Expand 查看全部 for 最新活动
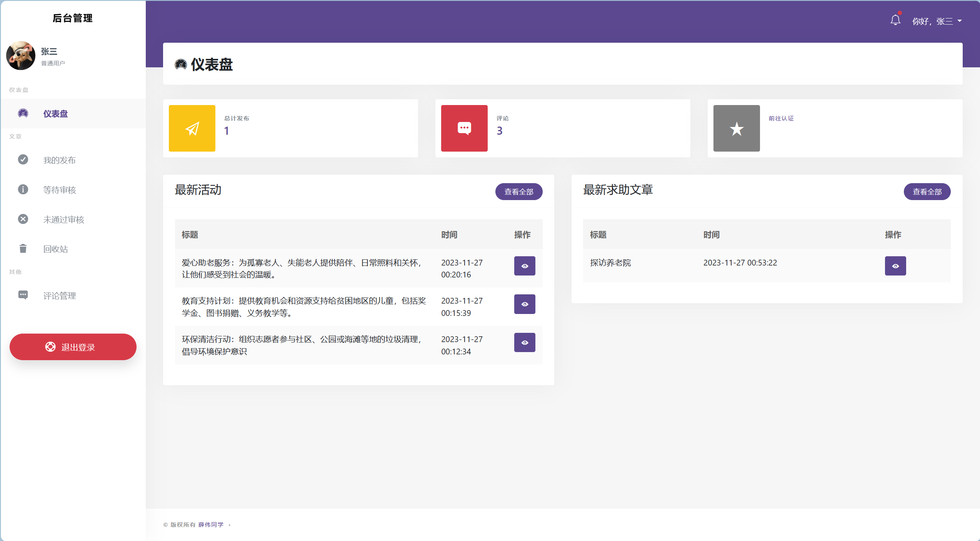The width and height of the screenshot is (980, 541). (519, 191)
